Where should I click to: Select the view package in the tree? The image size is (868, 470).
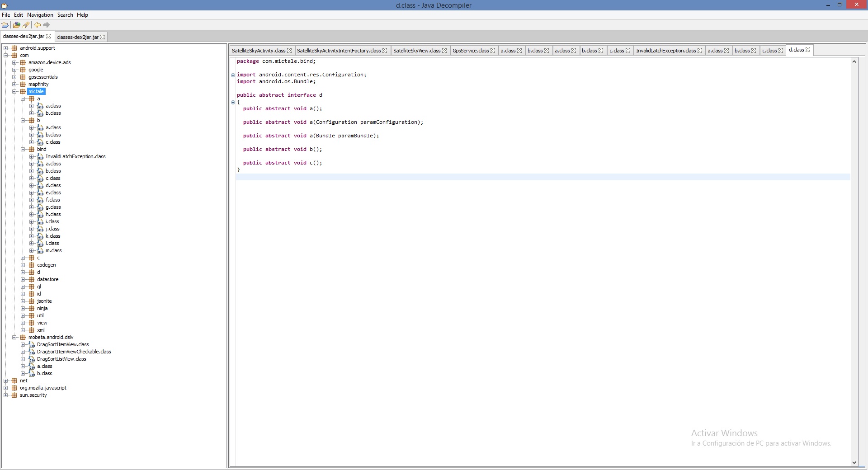(42, 323)
